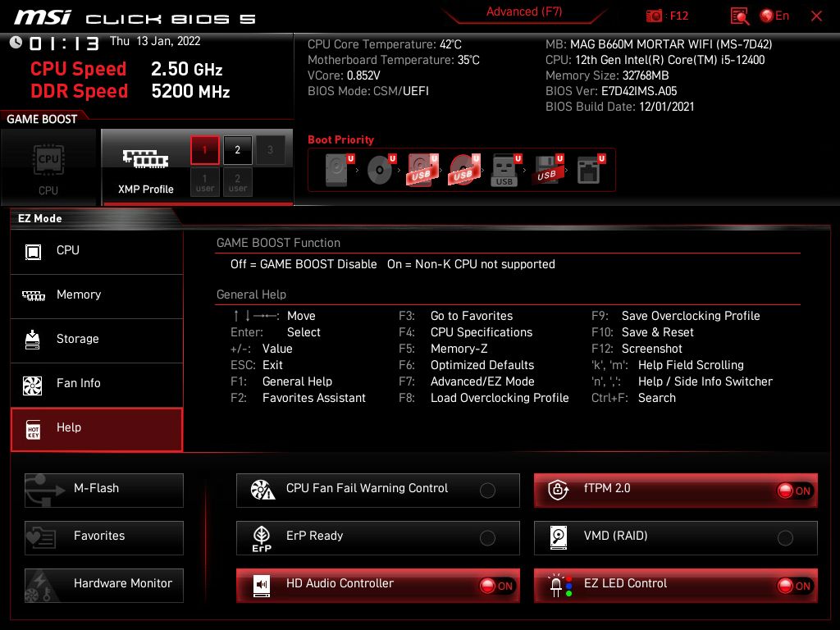The image size is (840, 630).
Task: Click the Memory Size value '32768MB'
Action: click(x=646, y=75)
